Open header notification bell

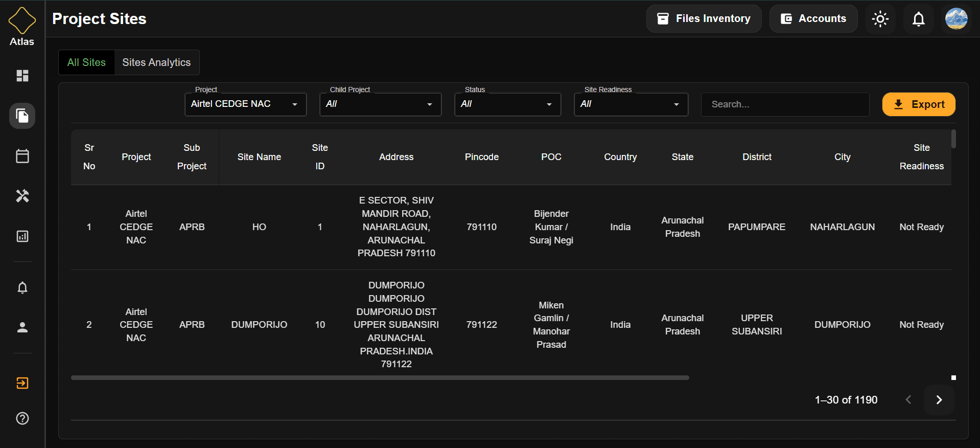pyautogui.click(x=918, y=19)
